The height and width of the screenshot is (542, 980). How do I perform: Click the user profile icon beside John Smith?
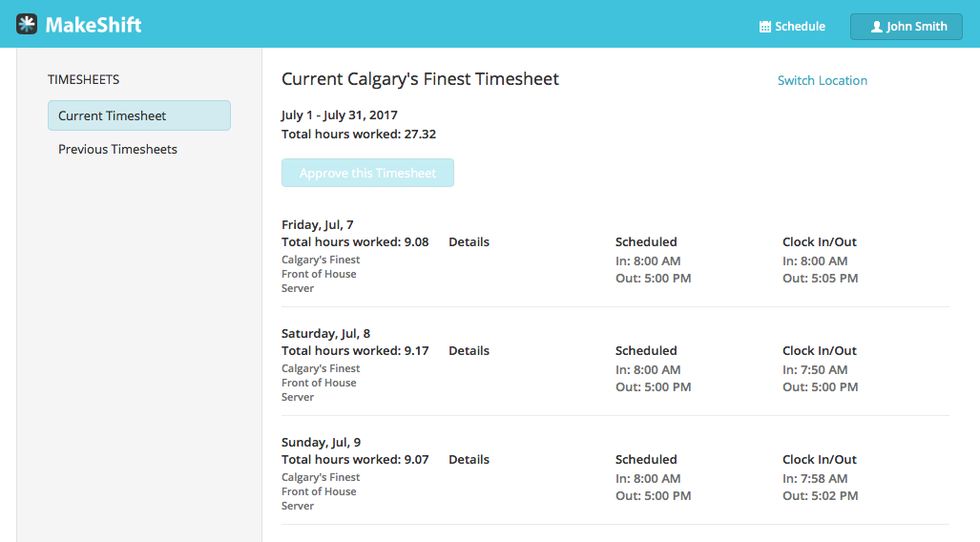point(876,27)
